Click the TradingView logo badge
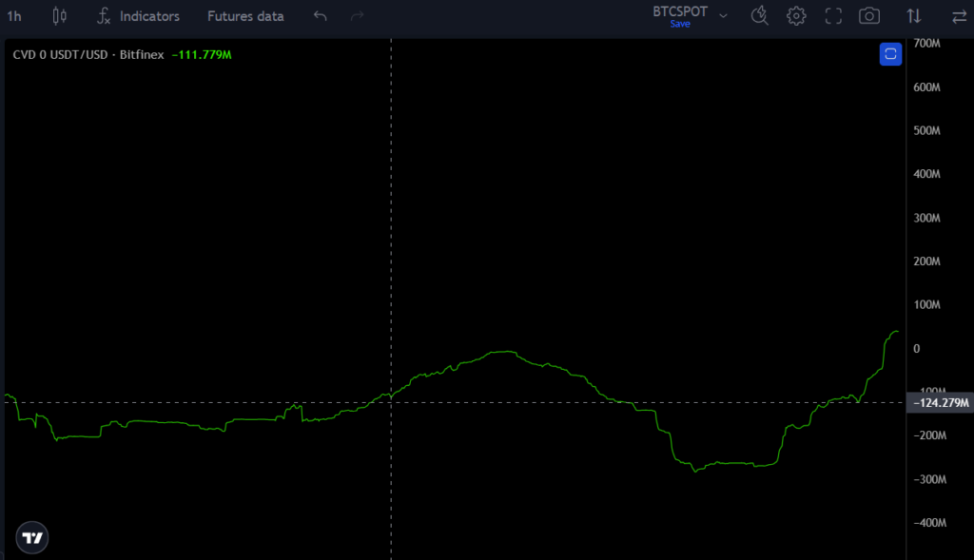 pos(32,537)
